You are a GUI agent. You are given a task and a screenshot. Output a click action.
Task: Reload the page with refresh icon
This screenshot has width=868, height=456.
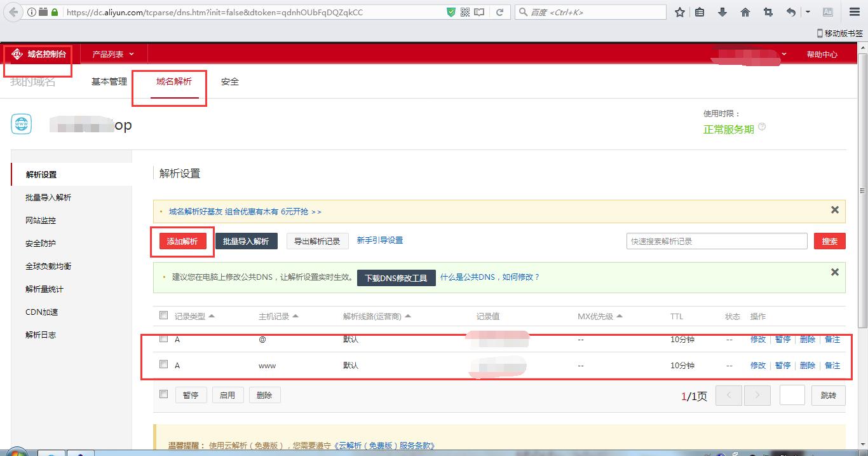click(x=499, y=12)
